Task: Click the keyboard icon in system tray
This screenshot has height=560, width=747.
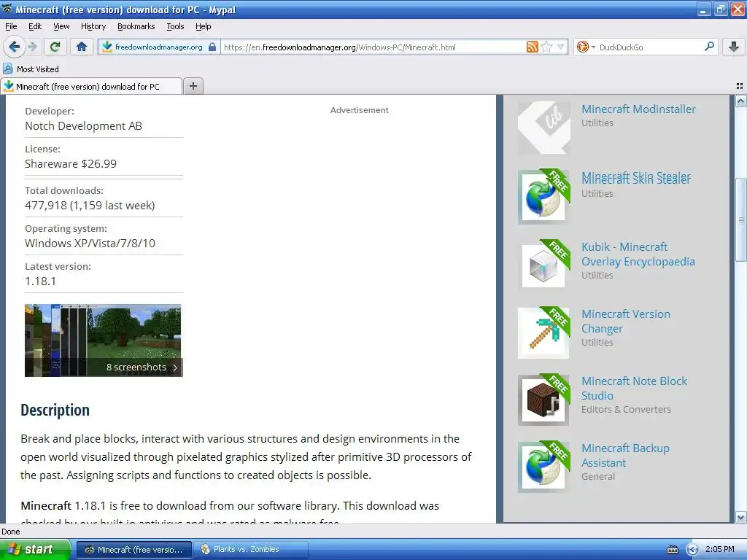Action: [672, 550]
